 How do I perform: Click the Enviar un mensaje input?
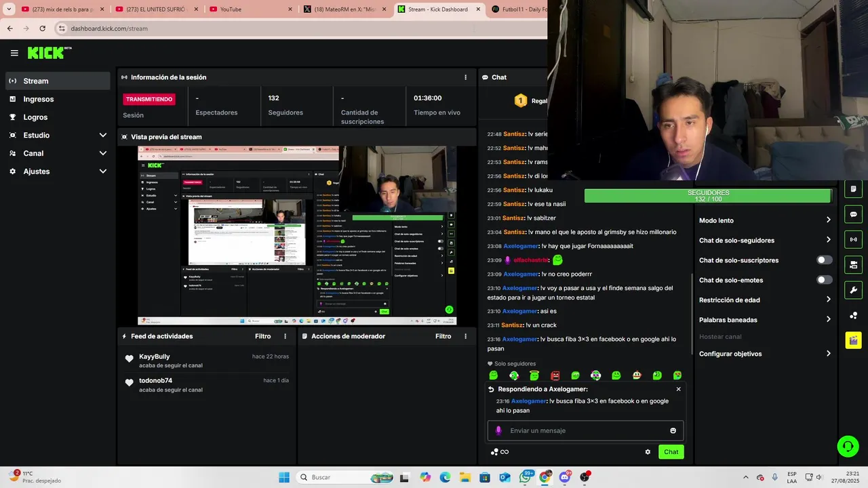tap(585, 430)
